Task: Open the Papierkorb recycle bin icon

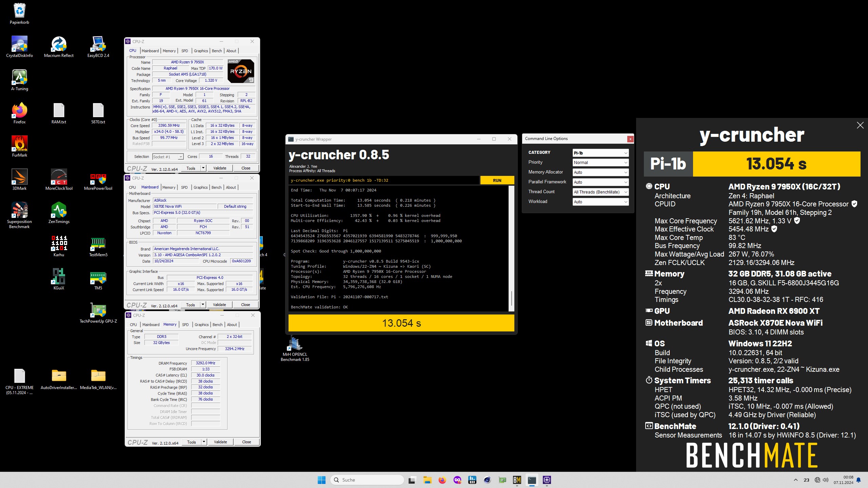Action: [x=19, y=14]
